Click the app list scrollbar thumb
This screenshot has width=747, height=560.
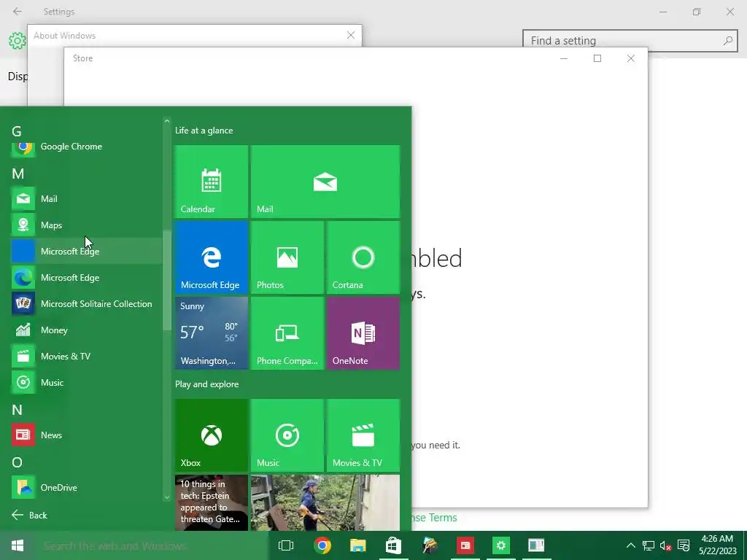[x=167, y=280]
